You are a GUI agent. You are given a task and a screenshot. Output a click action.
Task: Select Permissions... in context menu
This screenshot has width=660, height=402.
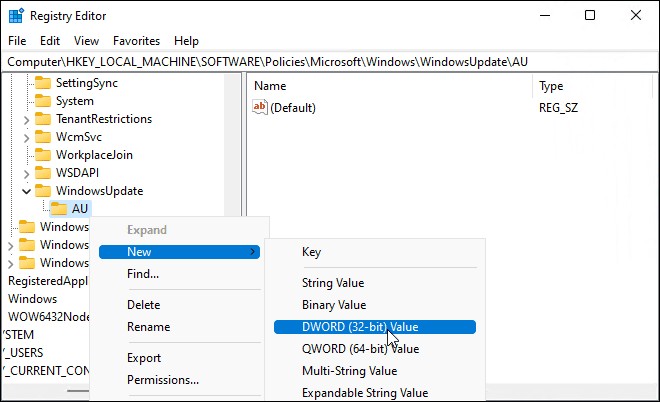(x=162, y=380)
